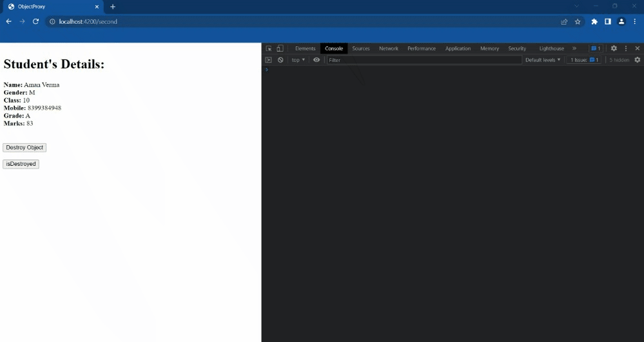Image resolution: width=644 pixels, height=342 pixels.
Task: Open a new browser tab
Action: (113, 6)
